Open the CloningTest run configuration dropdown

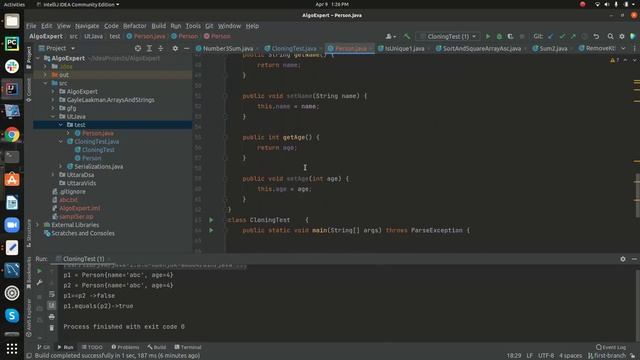point(448,36)
